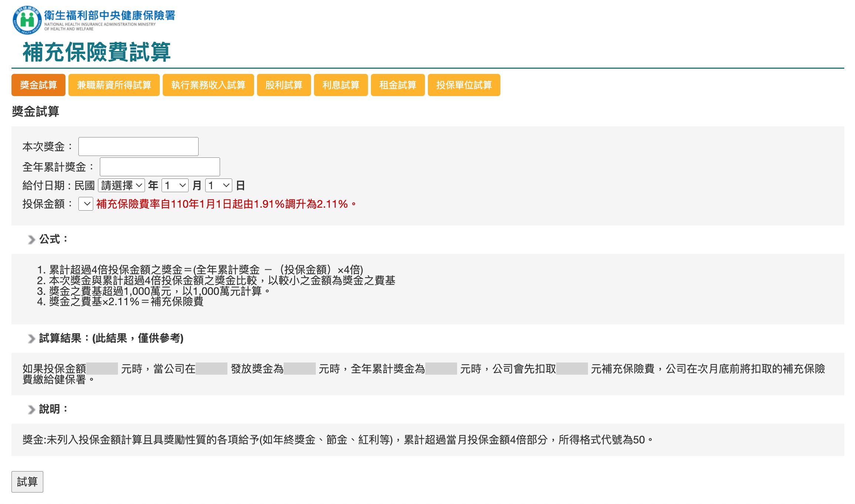
Task: Open the 民國 year dropdown 請選擇
Action: coord(121,185)
